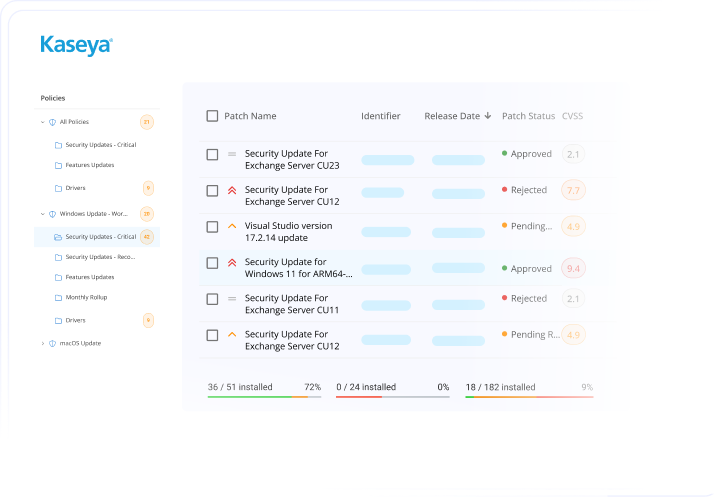Expand the macOS Update policy group

click(42, 343)
